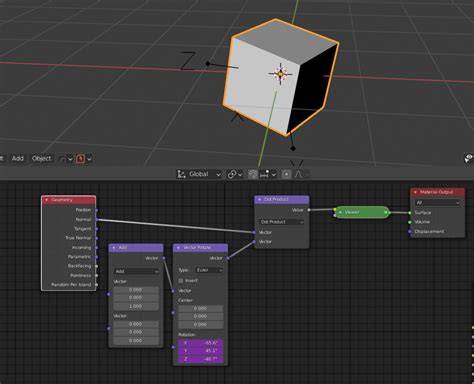Click the viewport visibility eye icon
Image resolution: width=474 pixels, height=384 pixels.
pyautogui.click(x=469, y=158)
